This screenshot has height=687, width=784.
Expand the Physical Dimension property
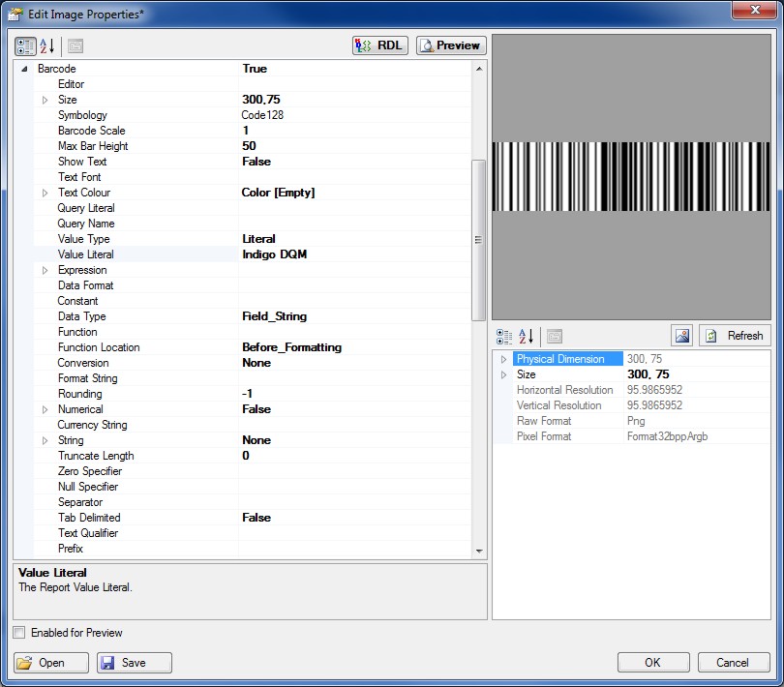point(503,359)
